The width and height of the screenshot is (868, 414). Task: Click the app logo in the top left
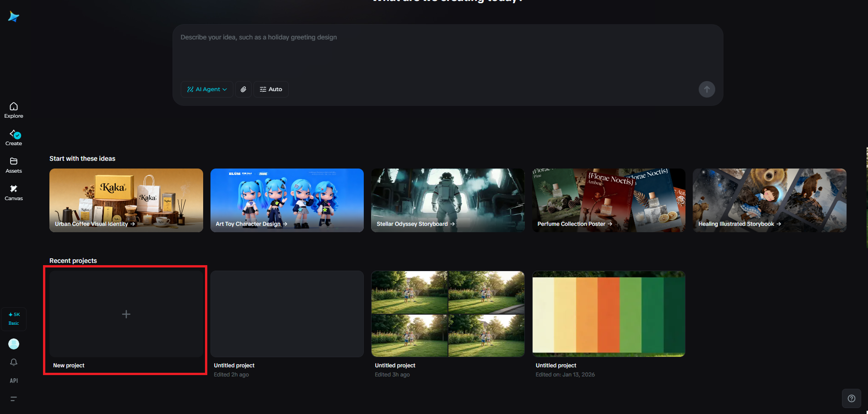[13, 16]
